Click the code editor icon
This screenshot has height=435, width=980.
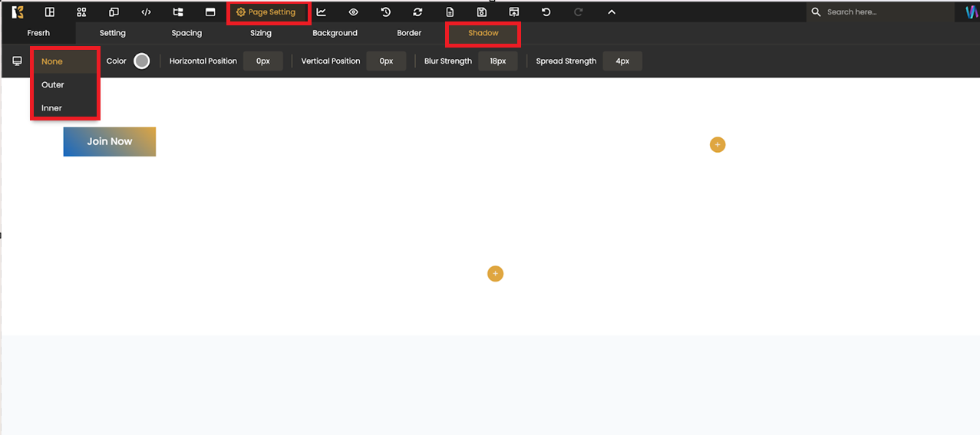pyautogui.click(x=146, y=12)
